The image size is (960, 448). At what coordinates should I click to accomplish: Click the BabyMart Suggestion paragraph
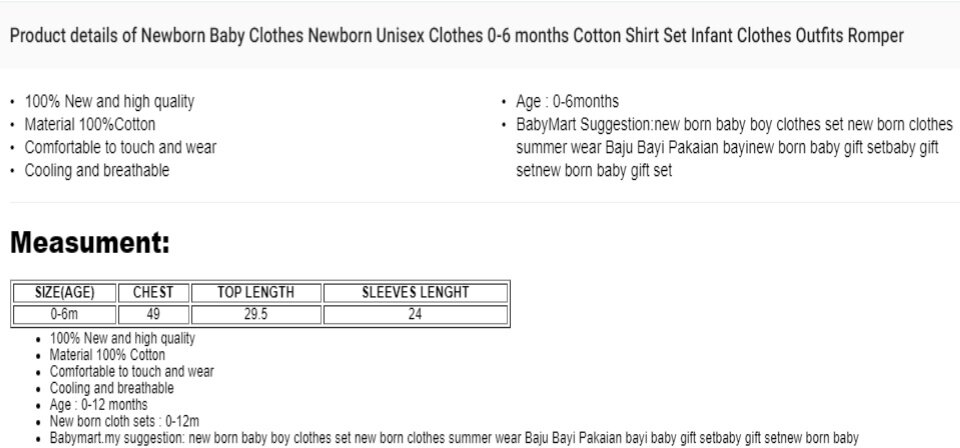pyautogui.click(x=735, y=147)
